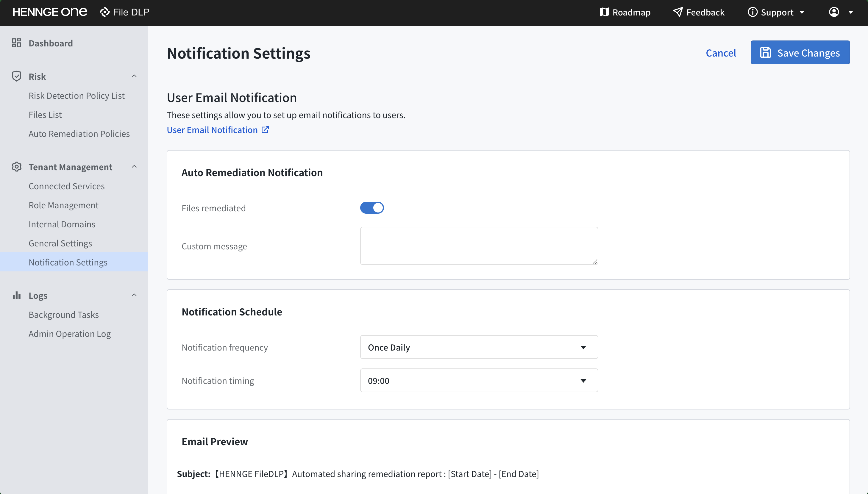The width and height of the screenshot is (868, 494).
Task: Click the Notification Settings page title
Action: pos(238,53)
